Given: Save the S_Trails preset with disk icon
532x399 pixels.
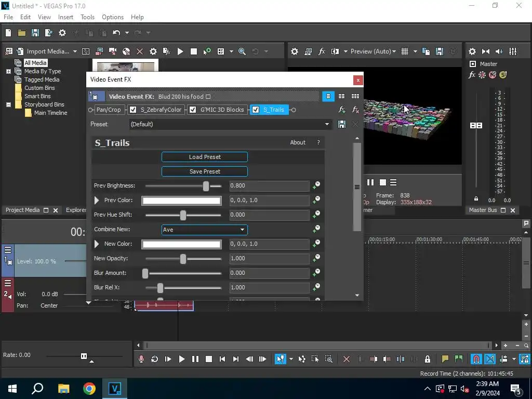Looking at the screenshot, I should pos(342,124).
